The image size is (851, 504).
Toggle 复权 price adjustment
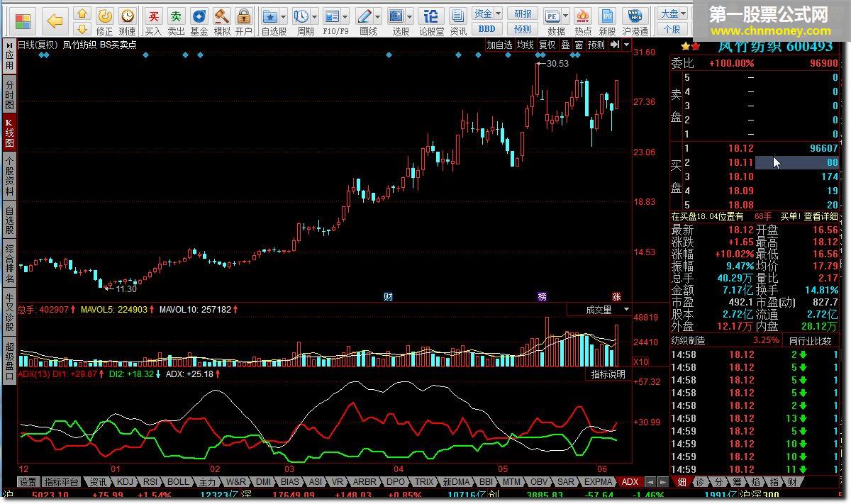[547, 45]
